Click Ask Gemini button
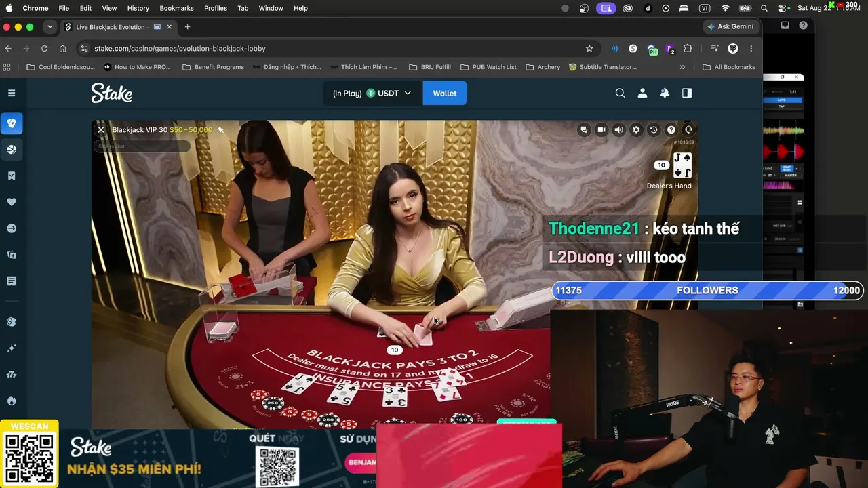Screen dimensions: 868x488 (x=730, y=27)
